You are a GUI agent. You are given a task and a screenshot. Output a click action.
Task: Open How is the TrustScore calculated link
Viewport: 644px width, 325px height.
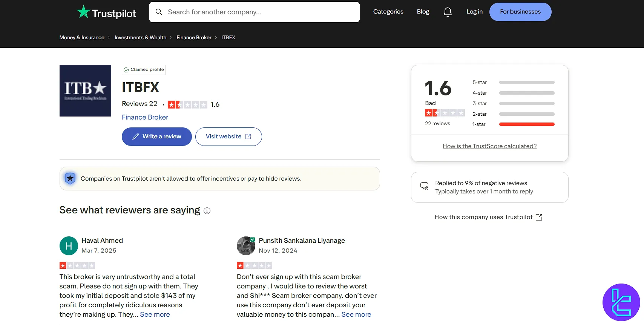pyautogui.click(x=489, y=146)
